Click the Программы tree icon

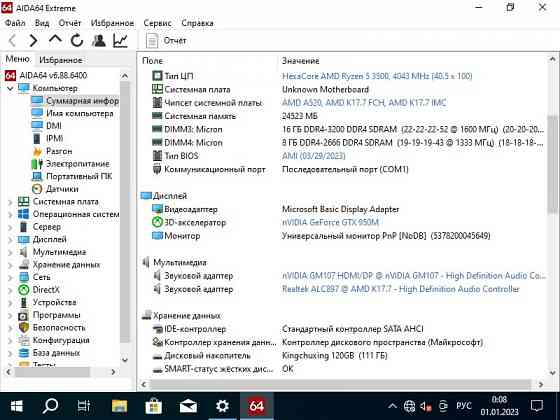24,315
